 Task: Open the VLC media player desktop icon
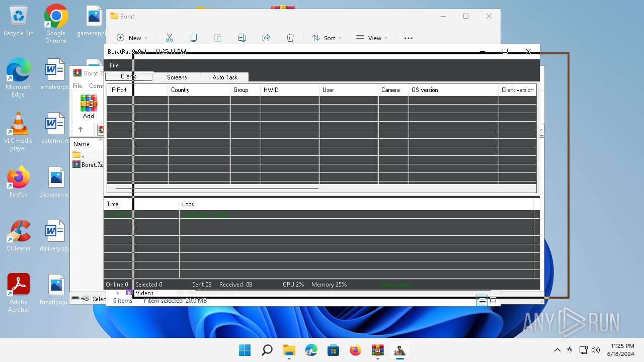point(19,132)
